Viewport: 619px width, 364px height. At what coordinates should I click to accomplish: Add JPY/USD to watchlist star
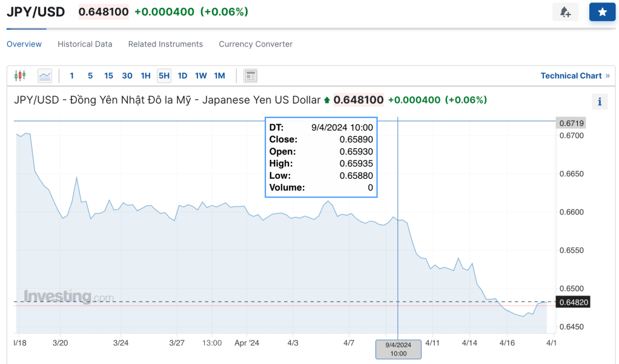pyautogui.click(x=602, y=12)
